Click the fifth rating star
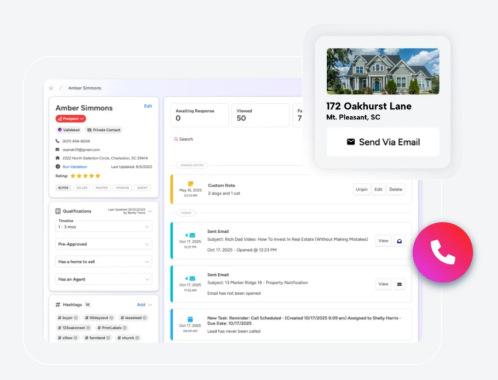Viewport: 498px width, 380px height. (x=98, y=176)
